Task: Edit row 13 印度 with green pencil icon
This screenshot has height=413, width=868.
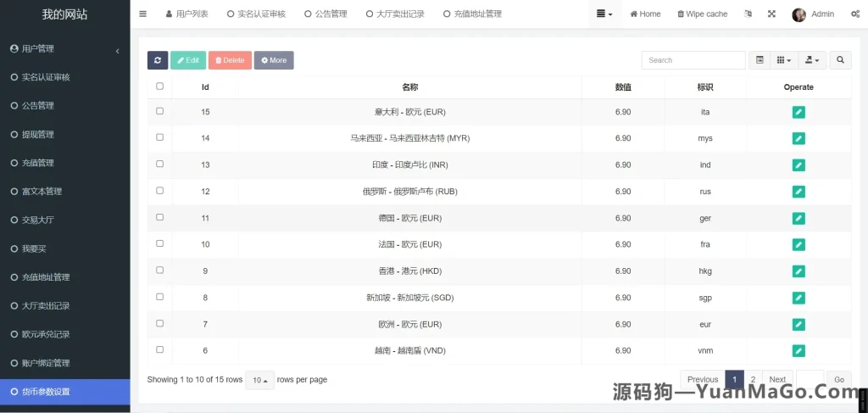Action: (x=798, y=165)
